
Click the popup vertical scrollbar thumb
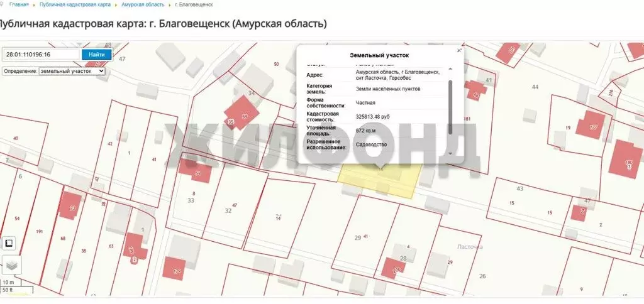450,107
